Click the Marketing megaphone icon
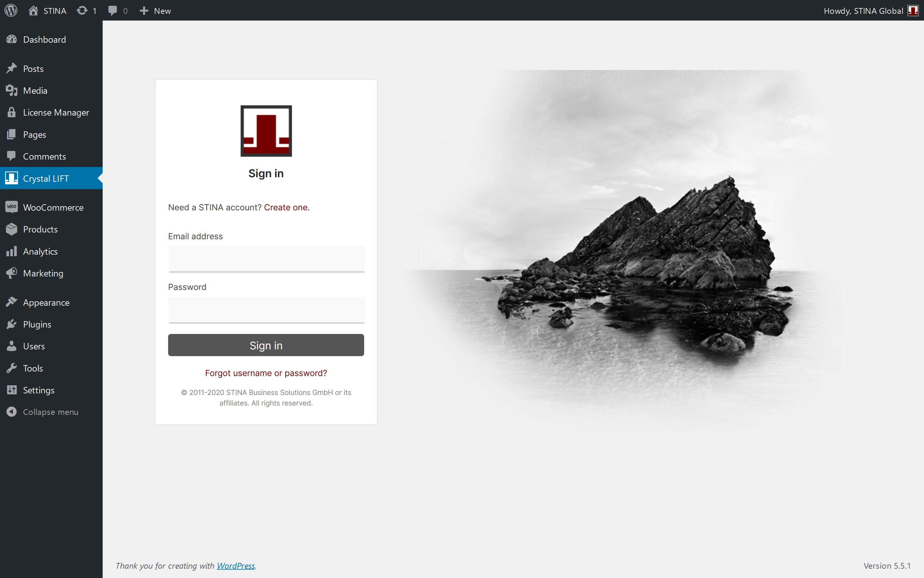924x578 pixels. 12,273
